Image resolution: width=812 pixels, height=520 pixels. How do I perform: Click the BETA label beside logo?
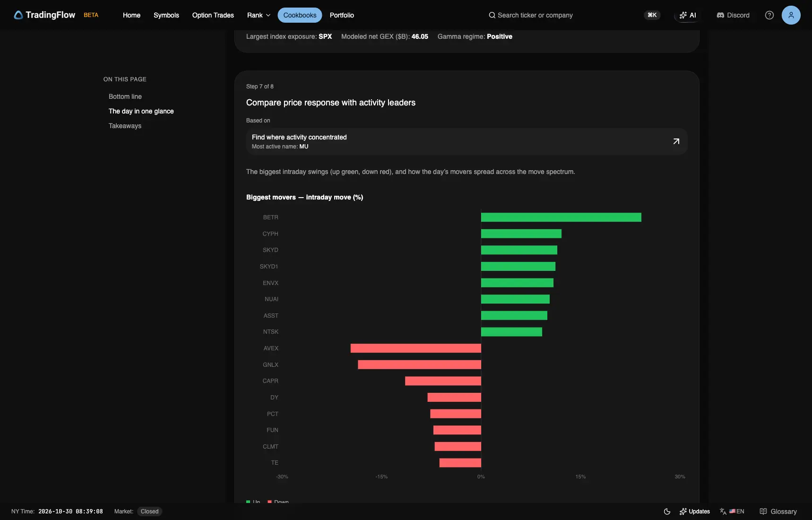click(91, 15)
